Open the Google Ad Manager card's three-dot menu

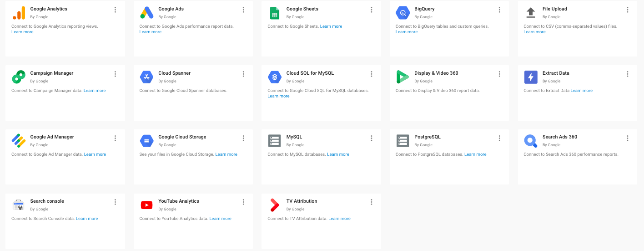point(116,138)
